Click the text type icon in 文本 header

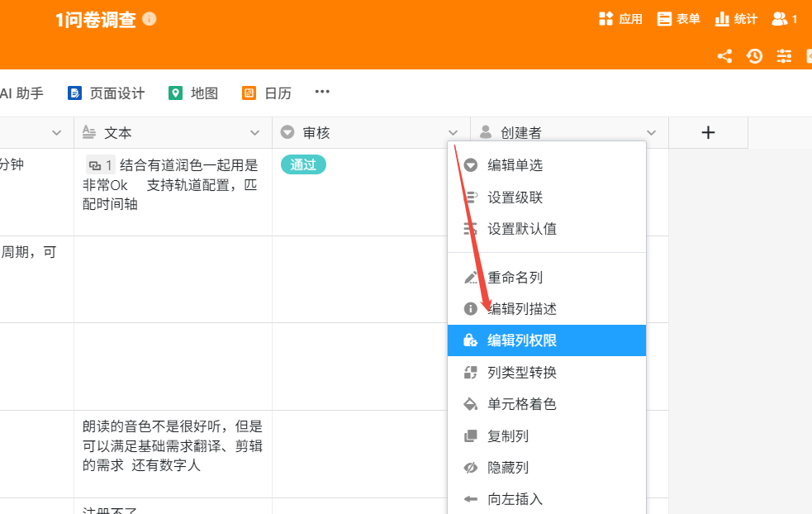pyautogui.click(x=89, y=133)
